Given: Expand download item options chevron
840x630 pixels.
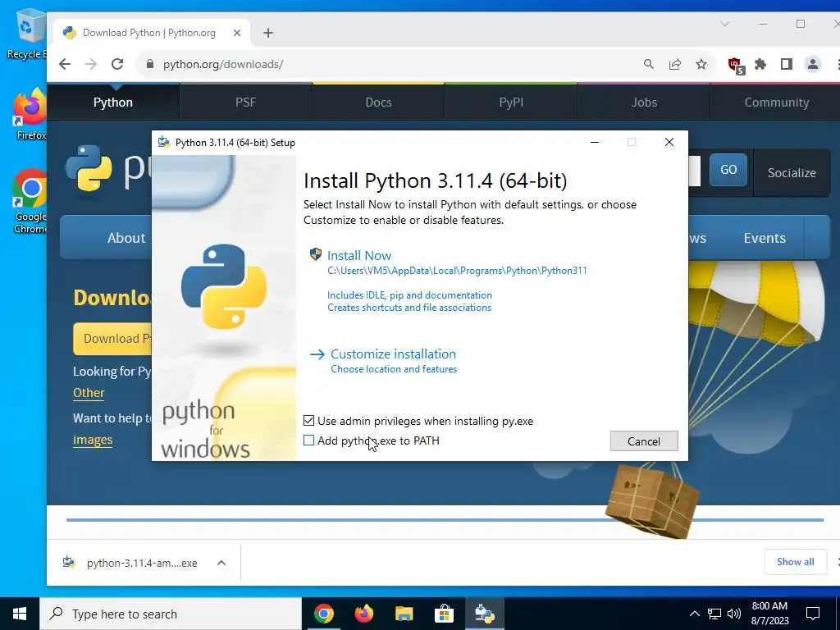Looking at the screenshot, I should [221, 563].
